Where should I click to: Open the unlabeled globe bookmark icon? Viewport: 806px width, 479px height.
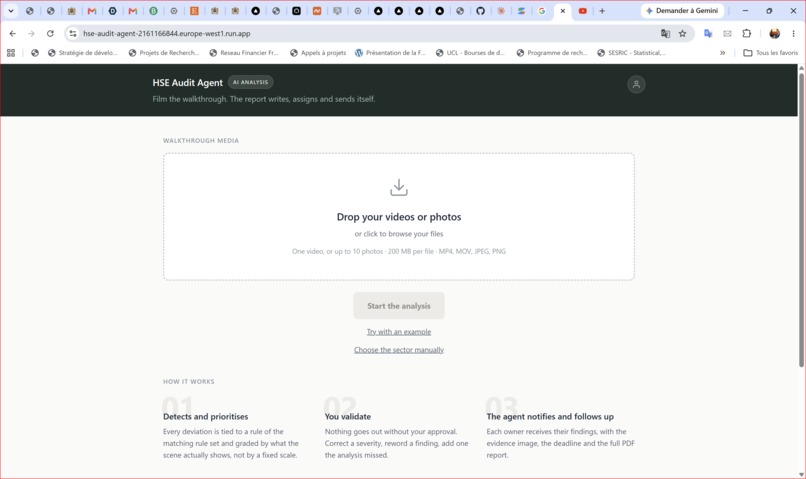click(34, 52)
